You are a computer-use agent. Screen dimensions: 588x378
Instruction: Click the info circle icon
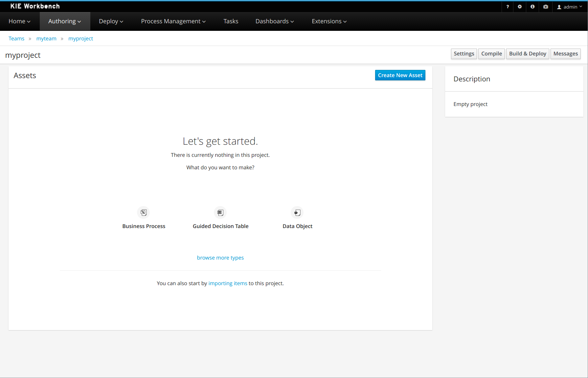tap(532, 7)
